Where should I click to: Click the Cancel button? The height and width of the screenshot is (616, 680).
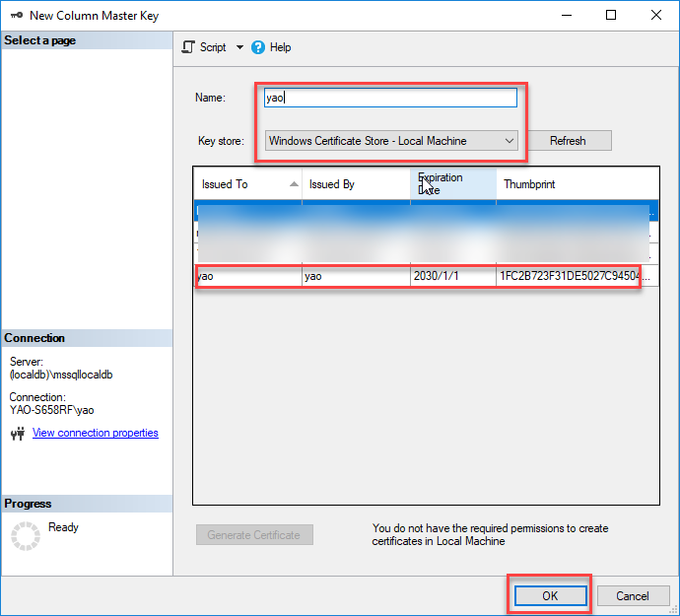coord(633,595)
